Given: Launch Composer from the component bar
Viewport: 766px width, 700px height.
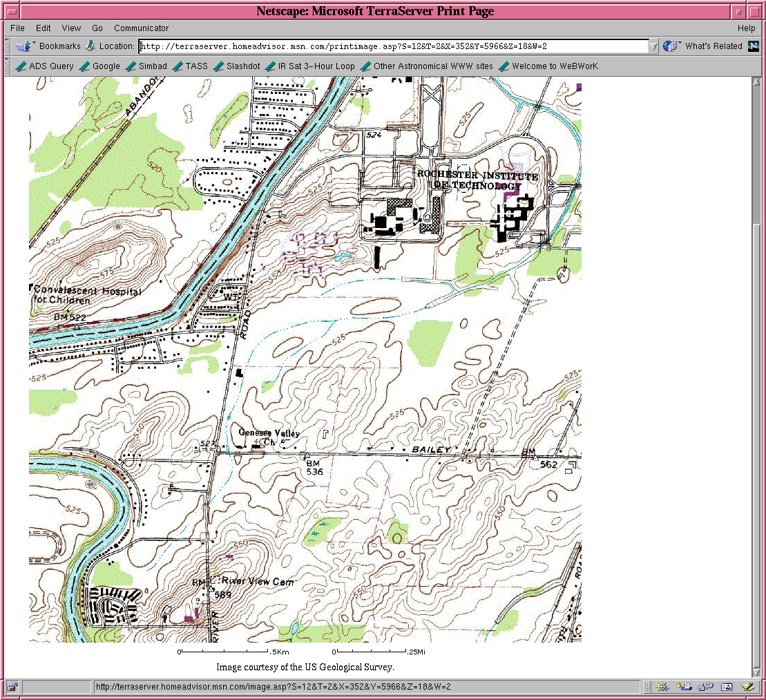Looking at the screenshot, I should coord(747,687).
